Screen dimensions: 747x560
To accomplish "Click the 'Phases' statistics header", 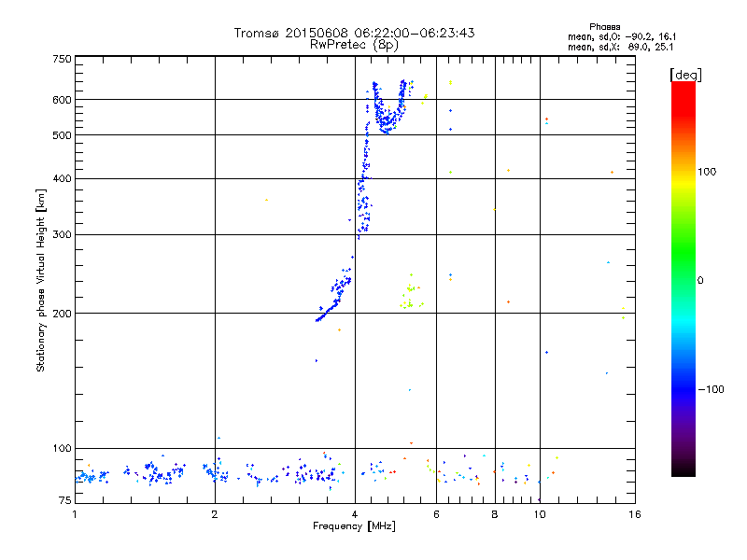I will pos(604,27).
